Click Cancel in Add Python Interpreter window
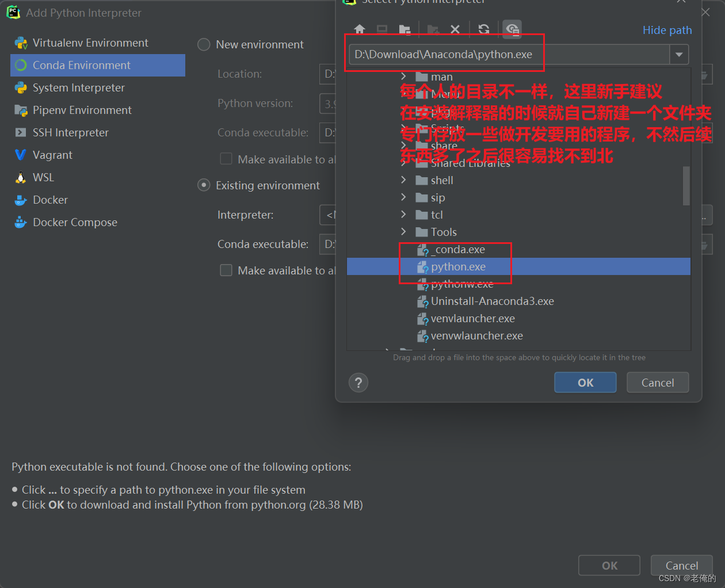The width and height of the screenshot is (725, 588). pos(682,566)
